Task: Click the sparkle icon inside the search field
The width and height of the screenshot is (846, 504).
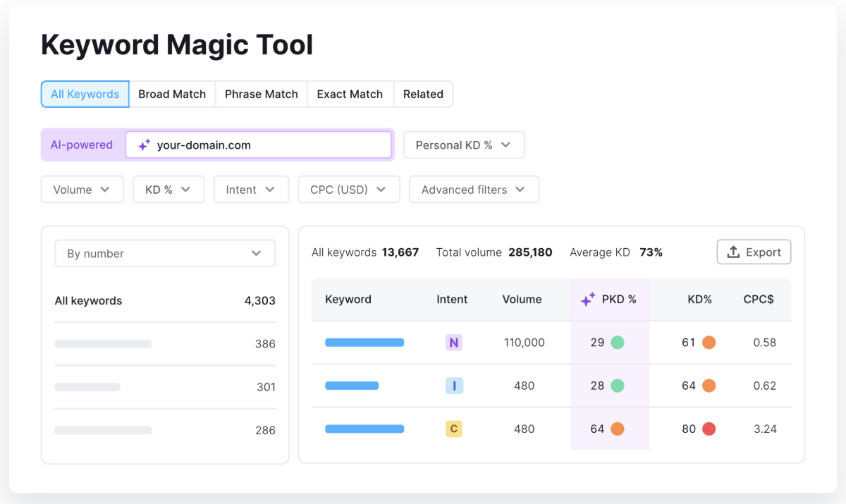Action: (145, 145)
